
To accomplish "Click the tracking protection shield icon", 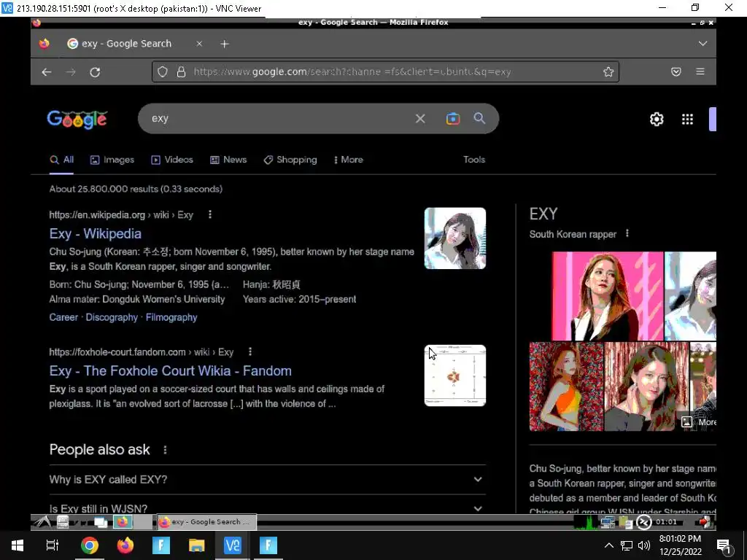I will [x=163, y=72].
